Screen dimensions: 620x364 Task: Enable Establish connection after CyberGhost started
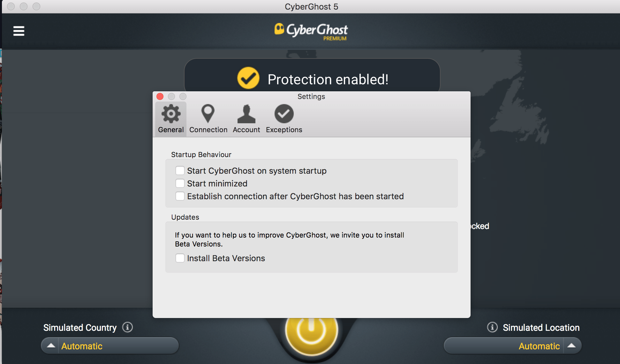[x=180, y=197]
